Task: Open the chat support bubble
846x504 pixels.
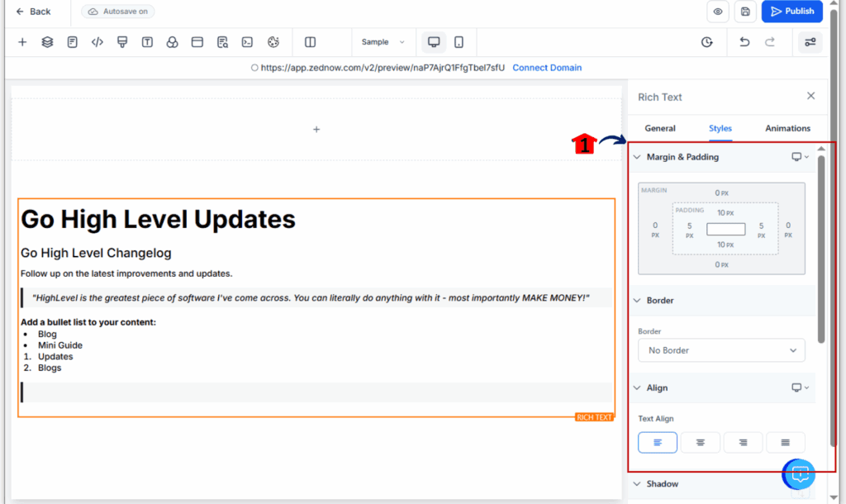Action: (799, 474)
